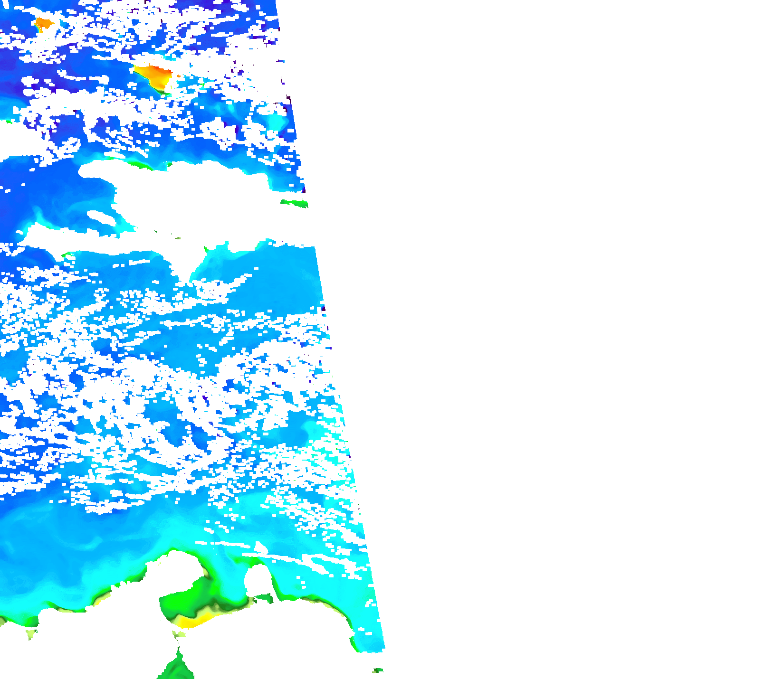Click the small orange patch near top-left
The height and width of the screenshot is (679, 784).
pos(44,23)
